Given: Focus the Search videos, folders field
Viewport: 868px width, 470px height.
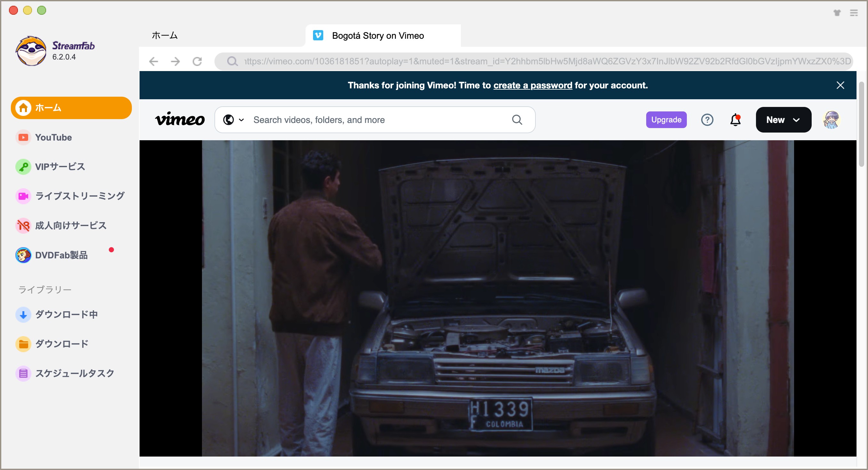Looking at the screenshot, I should (375, 120).
